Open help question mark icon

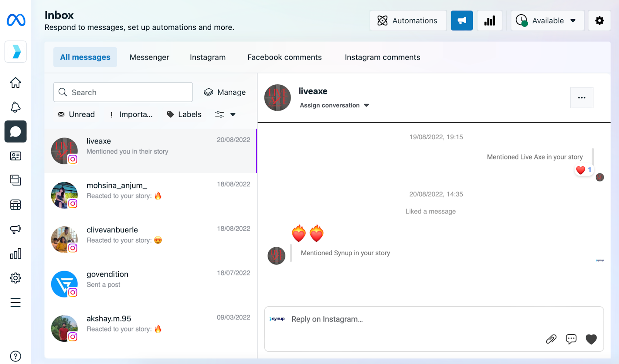point(15,356)
